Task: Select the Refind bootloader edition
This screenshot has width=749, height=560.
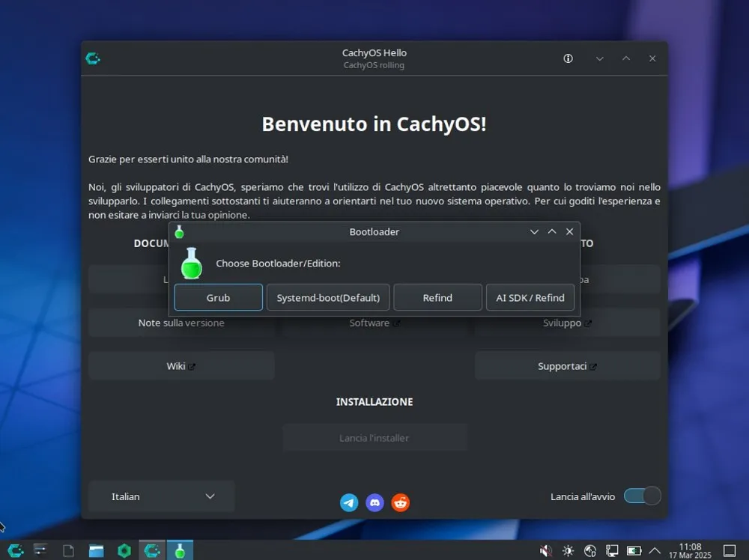Action: 437,297
